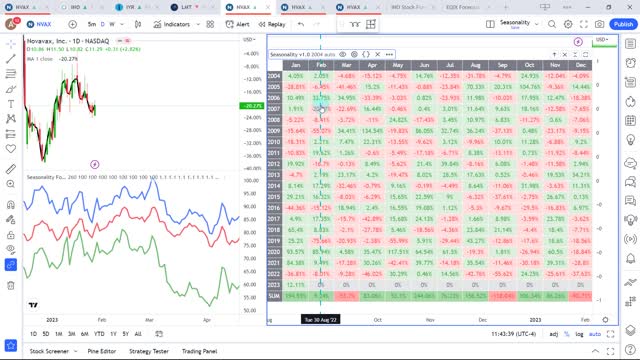Switch to the LMT browser tab
640x360 pixels.
[187, 7]
